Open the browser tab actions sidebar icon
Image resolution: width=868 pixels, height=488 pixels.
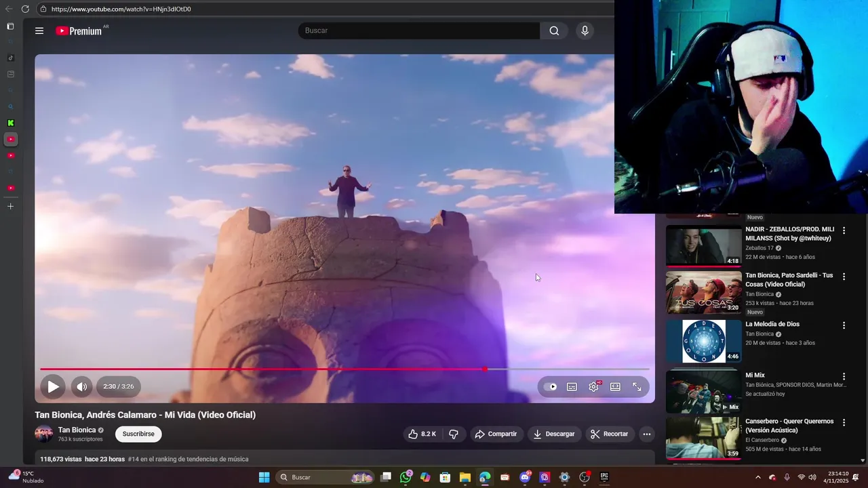point(10,26)
